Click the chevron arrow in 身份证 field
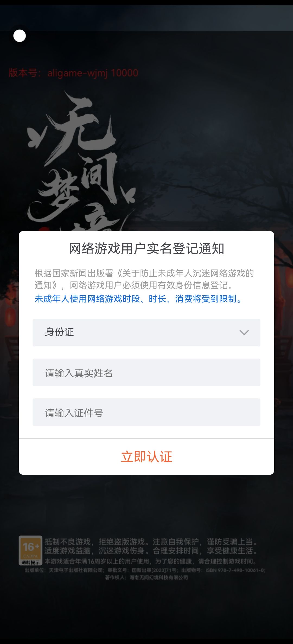The height and width of the screenshot is (644, 293). tap(244, 333)
